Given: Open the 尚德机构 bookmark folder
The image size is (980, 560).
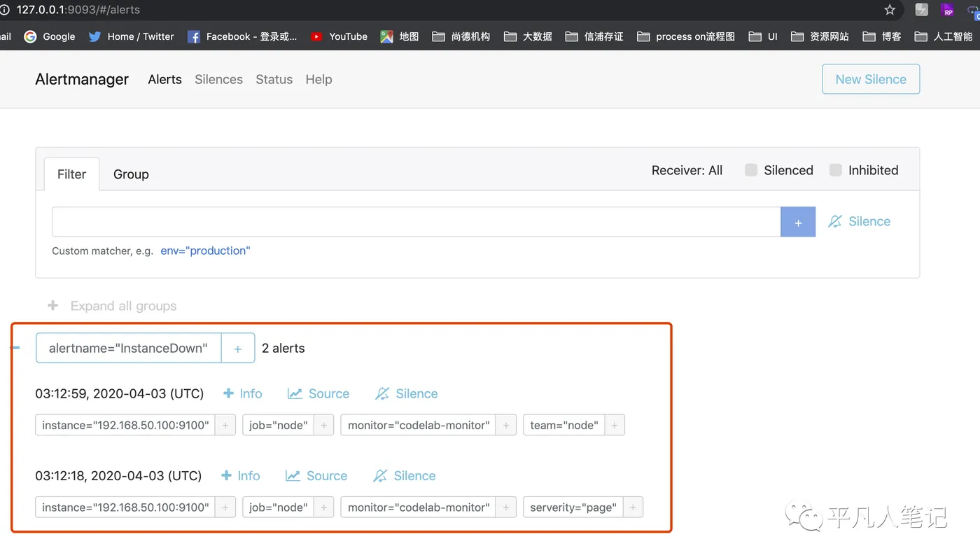Looking at the screenshot, I should (x=461, y=36).
